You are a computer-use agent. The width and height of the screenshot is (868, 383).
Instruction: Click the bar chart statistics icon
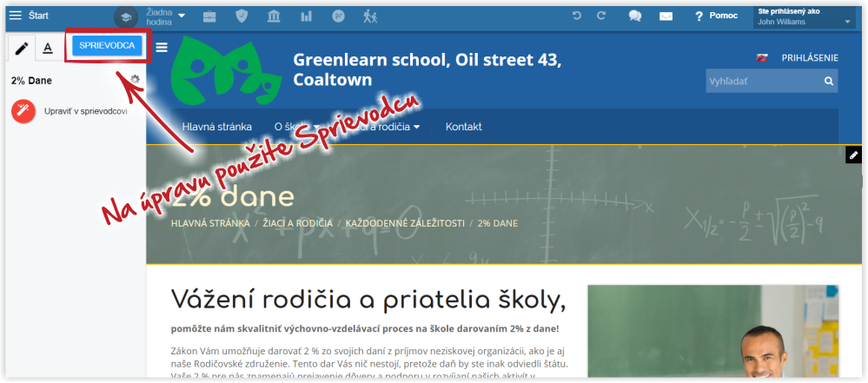click(307, 17)
